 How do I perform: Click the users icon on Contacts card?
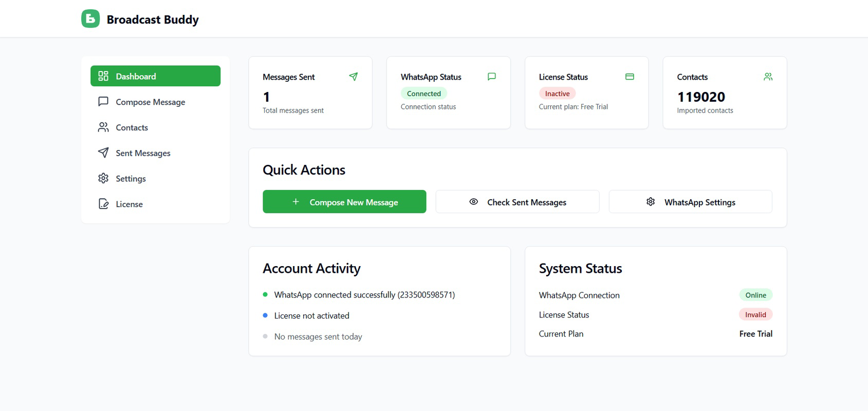coord(768,77)
